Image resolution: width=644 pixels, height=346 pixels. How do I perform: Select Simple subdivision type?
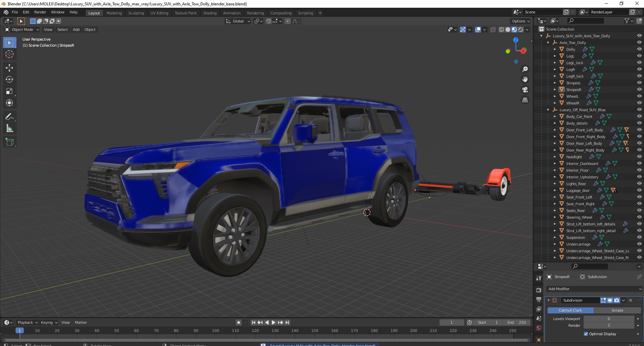point(617,310)
